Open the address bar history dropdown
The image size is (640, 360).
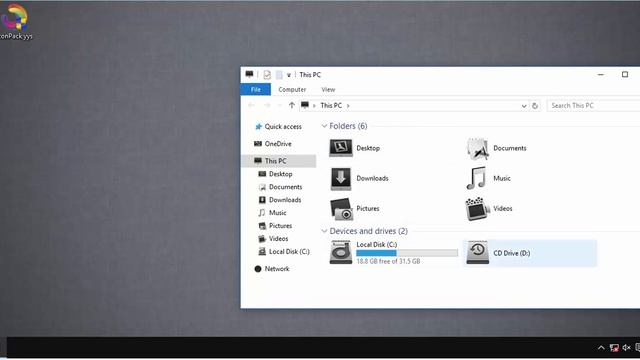524,106
